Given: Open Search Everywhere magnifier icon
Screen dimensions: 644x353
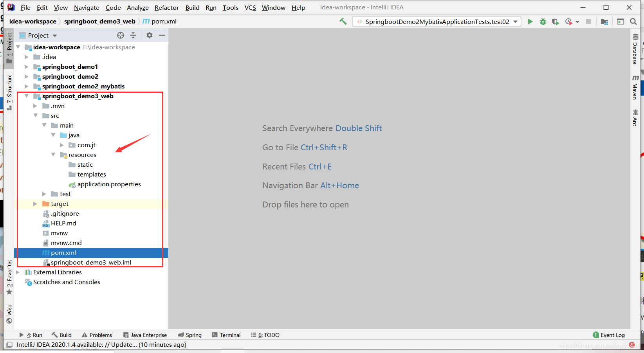Looking at the screenshot, I should (633, 22).
